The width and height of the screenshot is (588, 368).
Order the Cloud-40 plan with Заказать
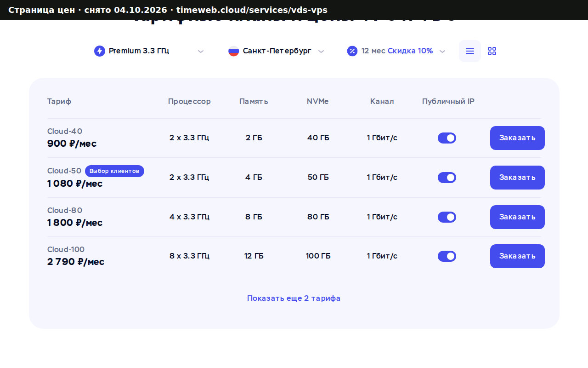517,138
